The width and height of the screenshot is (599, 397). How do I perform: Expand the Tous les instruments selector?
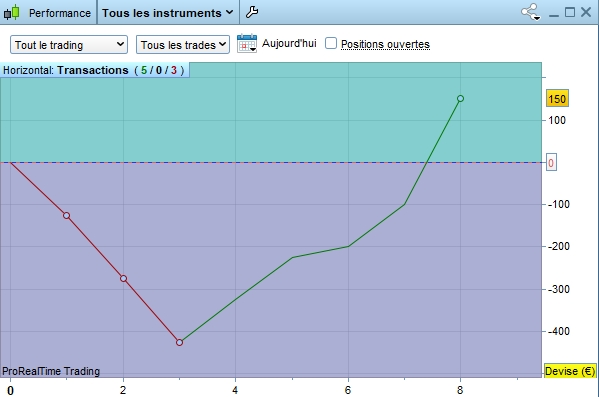point(168,13)
